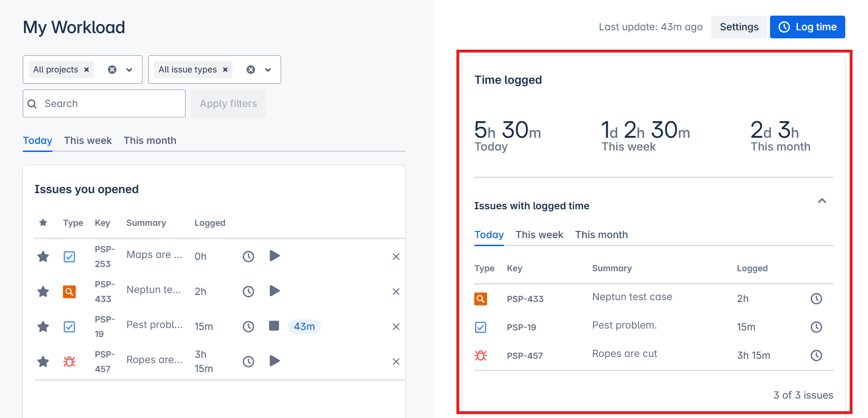Screen dimensions: 868x418
Task: Remove PSP-19 row from issues you opened
Action: [x=396, y=327]
